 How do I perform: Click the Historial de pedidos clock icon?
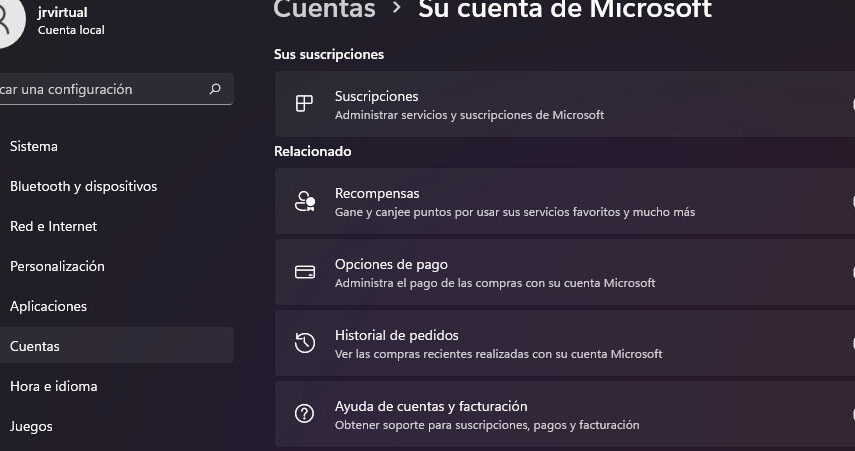(305, 343)
